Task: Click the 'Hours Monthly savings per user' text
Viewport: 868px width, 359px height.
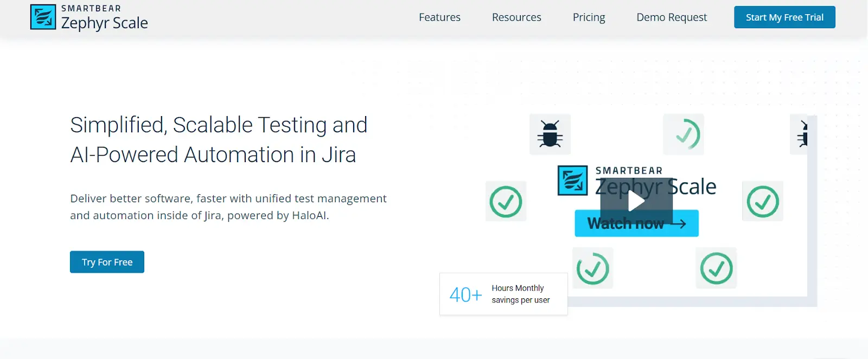Action: tap(521, 294)
